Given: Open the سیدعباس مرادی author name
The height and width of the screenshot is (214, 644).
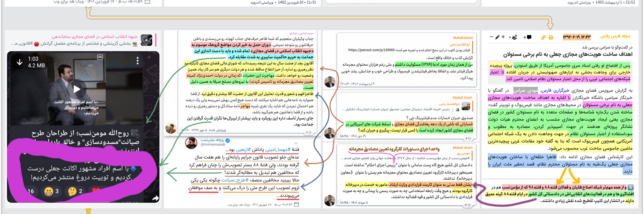Looking at the screenshot, I should [x=301, y=33].
